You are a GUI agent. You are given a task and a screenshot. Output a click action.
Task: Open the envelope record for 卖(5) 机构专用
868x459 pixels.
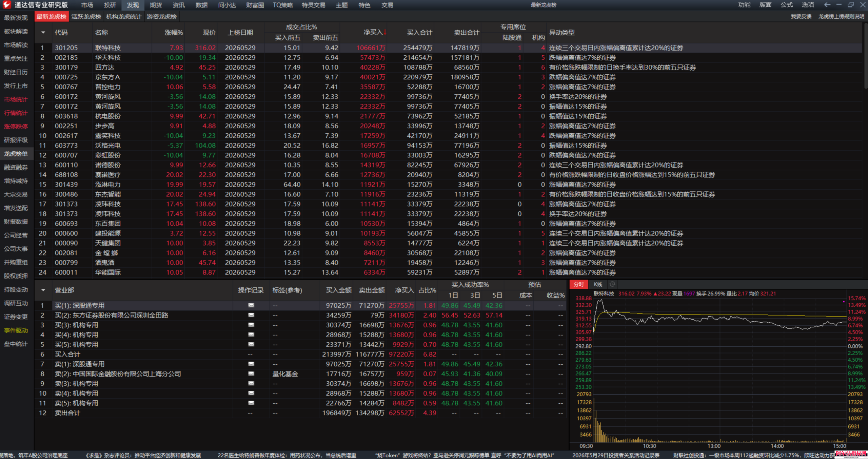tap(251, 403)
